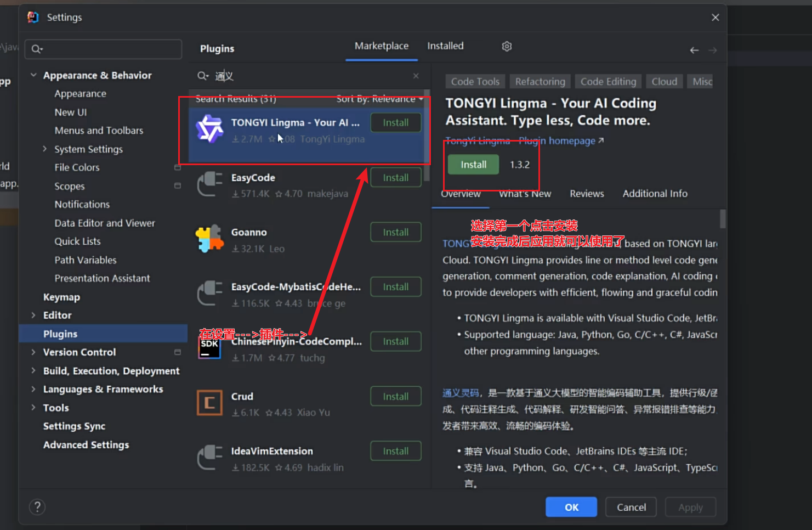Image resolution: width=812 pixels, height=530 pixels.
Task: Select New UI in the settings tree
Action: (x=70, y=112)
